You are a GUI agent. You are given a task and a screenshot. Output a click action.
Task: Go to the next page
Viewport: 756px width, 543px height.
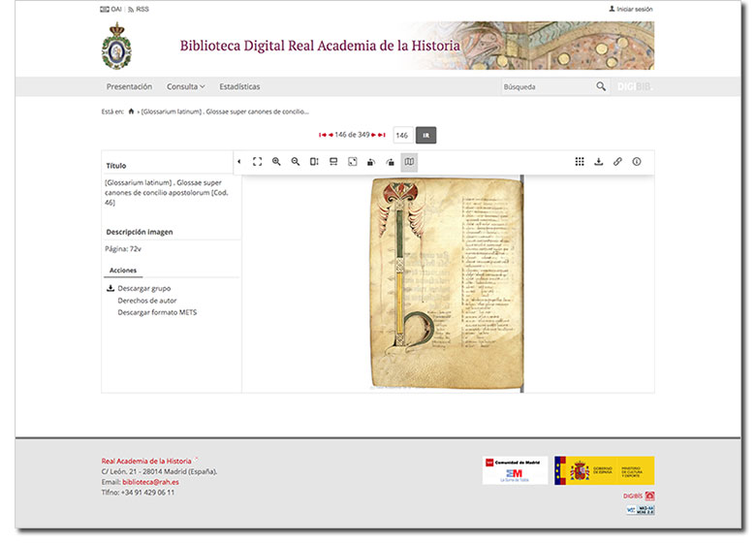[x=374, y=135]
